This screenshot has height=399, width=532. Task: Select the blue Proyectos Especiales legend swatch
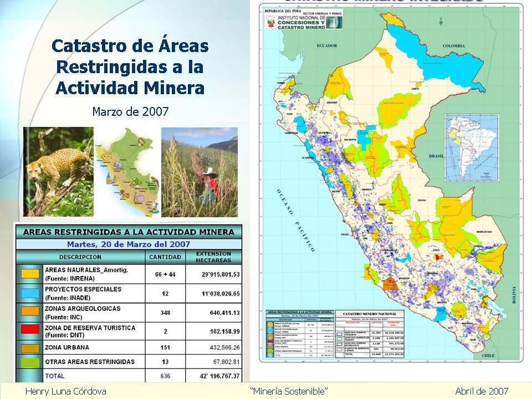30,294
